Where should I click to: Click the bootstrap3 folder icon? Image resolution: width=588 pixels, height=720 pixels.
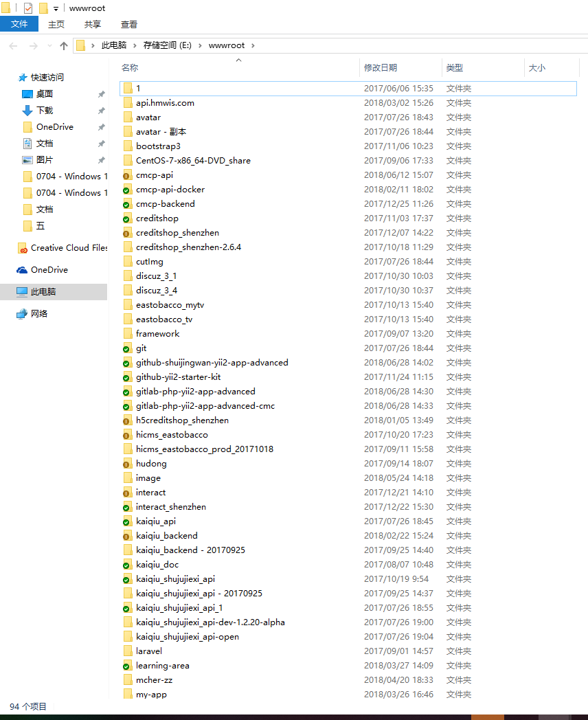click(128, 146)
